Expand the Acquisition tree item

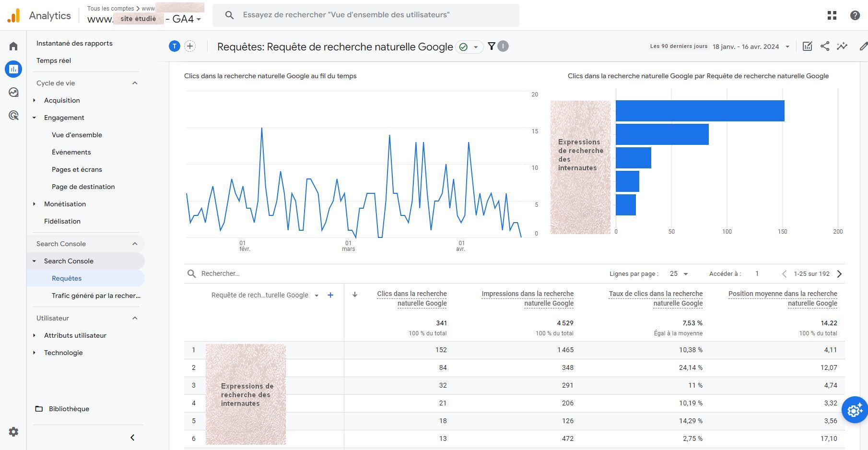pos(35,100)
